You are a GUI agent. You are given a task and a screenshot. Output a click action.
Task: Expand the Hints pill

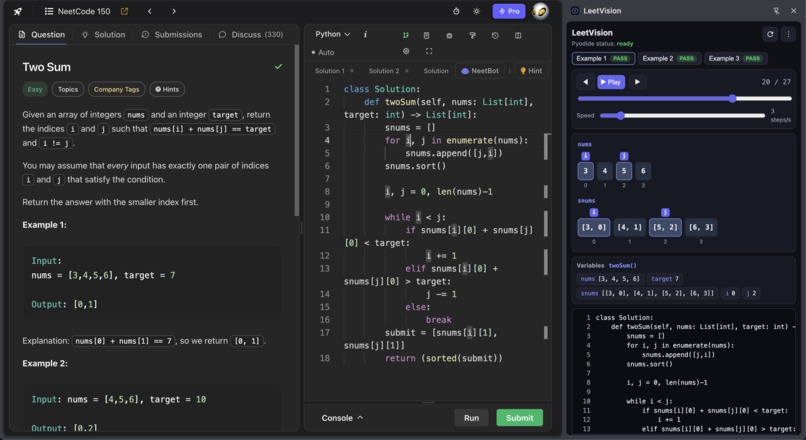(167, 89)
